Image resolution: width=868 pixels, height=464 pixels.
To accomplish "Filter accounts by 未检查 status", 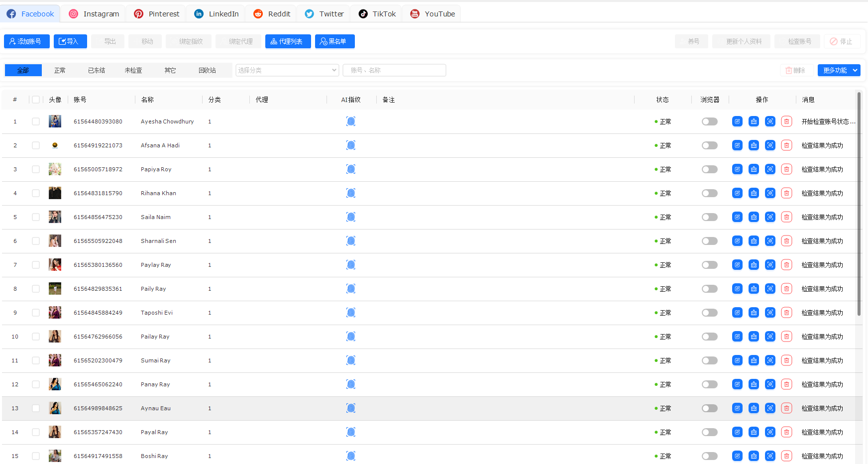I will [x=133, y=70].
